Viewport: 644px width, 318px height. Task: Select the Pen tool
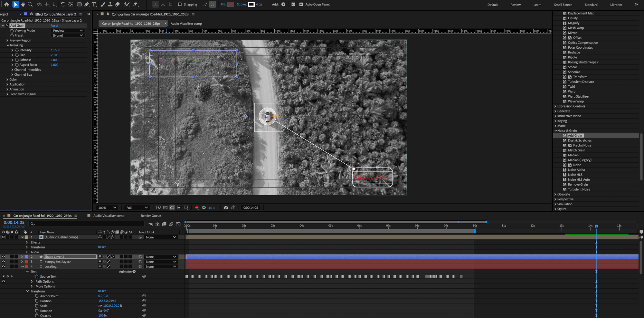(87, 5)
